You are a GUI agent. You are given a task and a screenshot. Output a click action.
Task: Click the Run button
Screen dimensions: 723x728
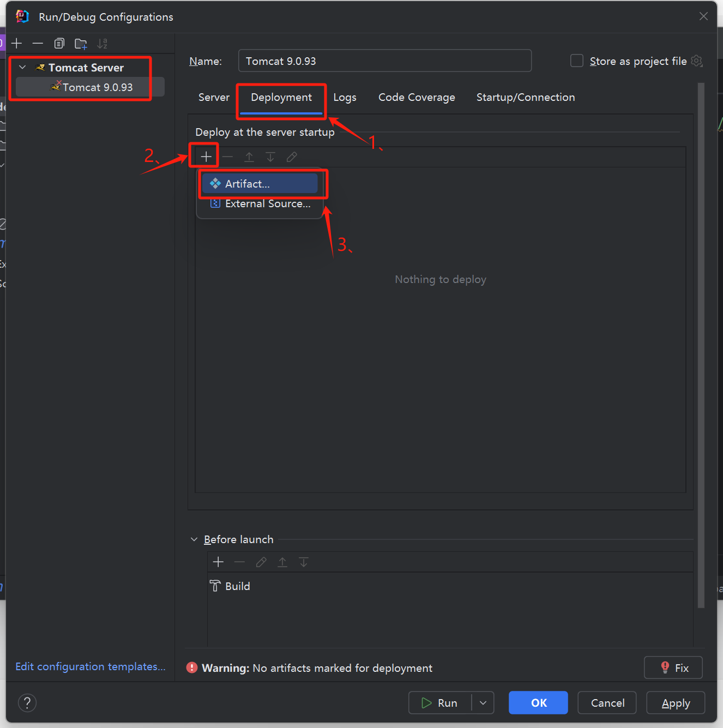click(x=440, y=703)
